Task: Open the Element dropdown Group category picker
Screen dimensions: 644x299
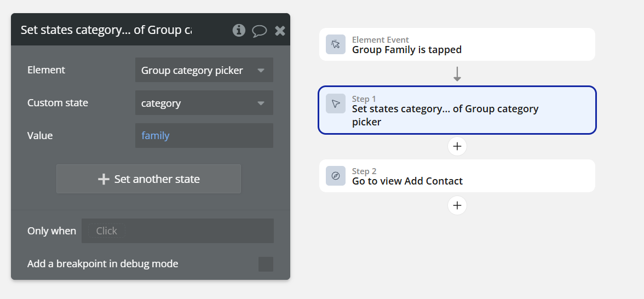Action: [x=204, y=70]
